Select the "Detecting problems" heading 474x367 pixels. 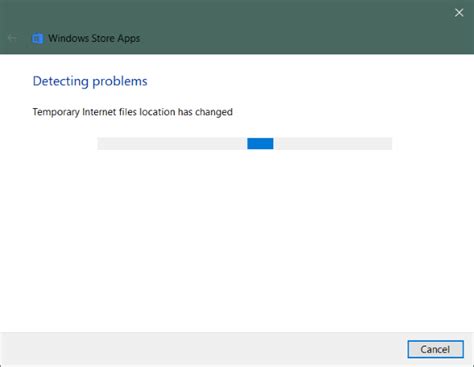click(90, 81)
